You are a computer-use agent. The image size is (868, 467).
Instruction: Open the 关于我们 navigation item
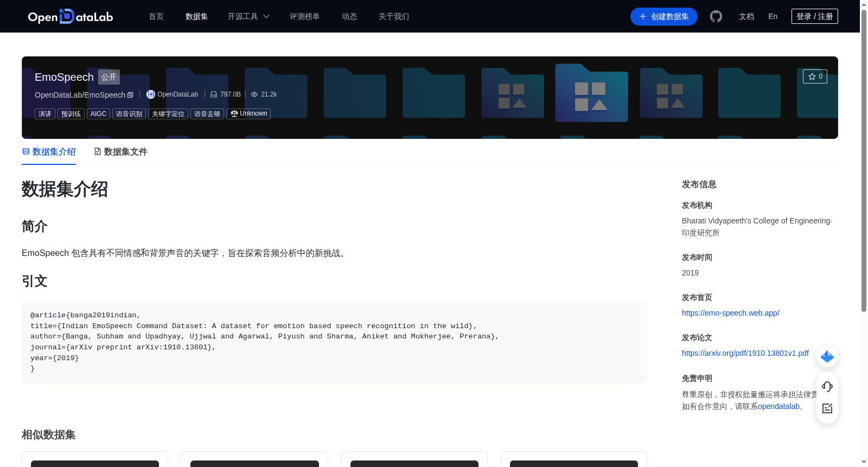coord(394,16)
